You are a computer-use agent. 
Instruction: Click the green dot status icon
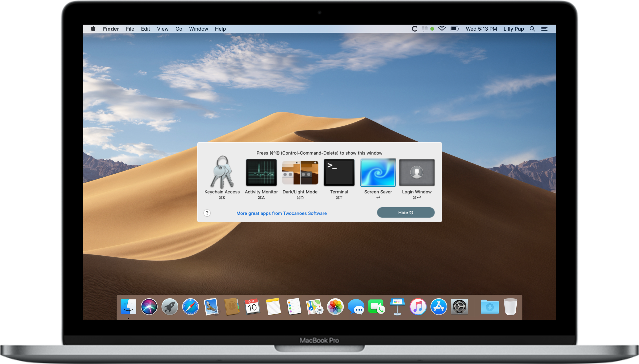click(x=432, y=29)
